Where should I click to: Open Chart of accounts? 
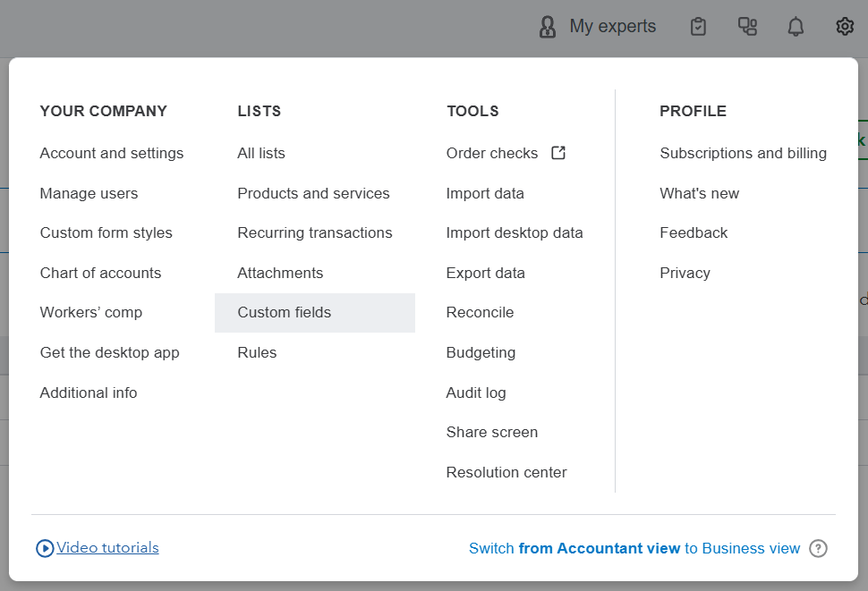tap(100, 273)
